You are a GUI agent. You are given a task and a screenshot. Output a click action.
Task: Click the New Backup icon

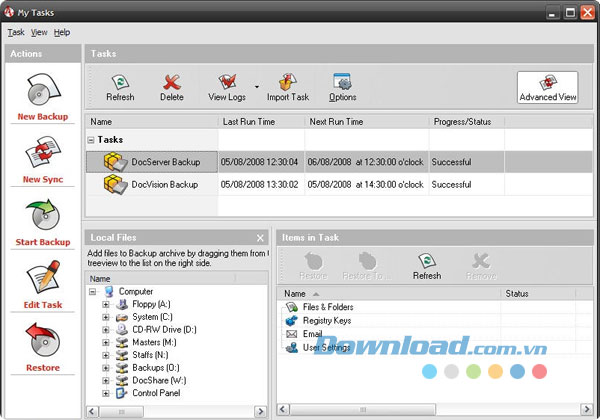click(42, 90)
